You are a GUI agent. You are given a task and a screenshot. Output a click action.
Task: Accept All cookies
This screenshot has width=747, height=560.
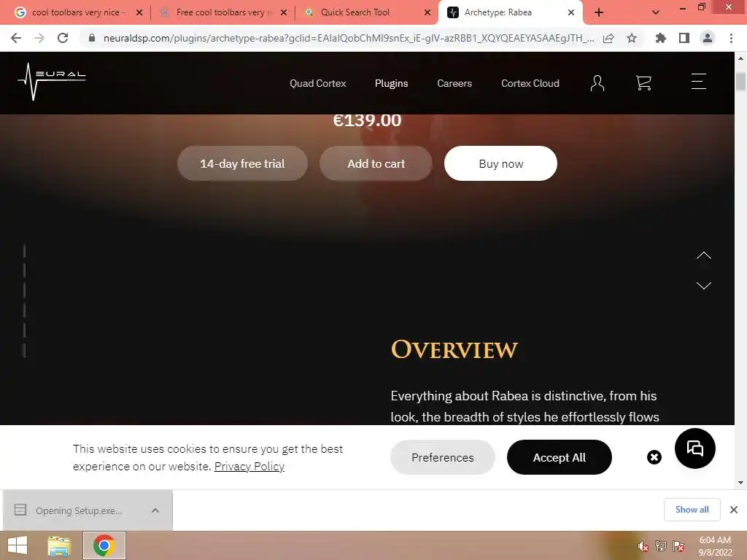560,457
